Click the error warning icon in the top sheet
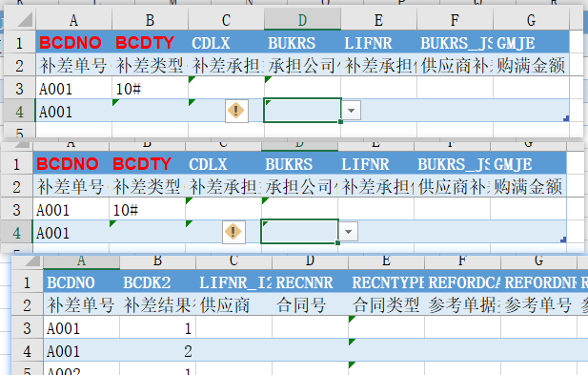 pyautogui.click(x=236, y=111)
